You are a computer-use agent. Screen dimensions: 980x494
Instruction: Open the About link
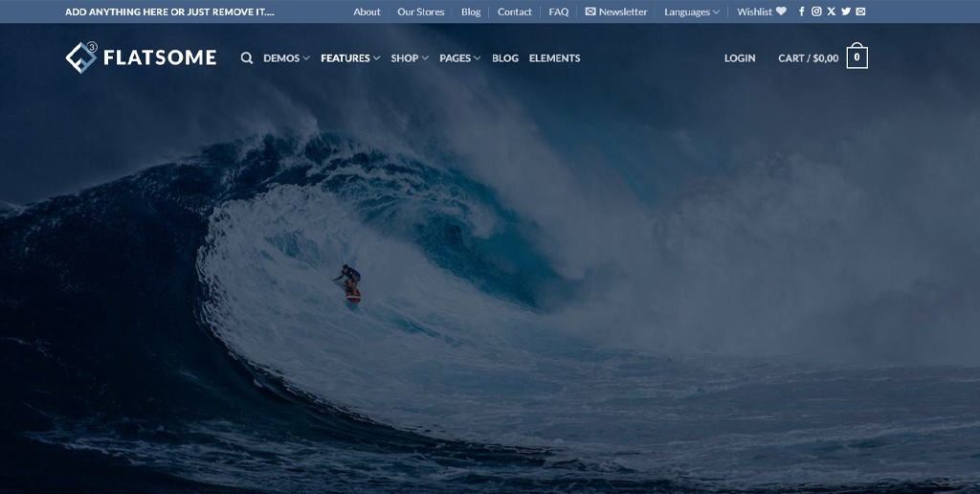click(367, 11)
